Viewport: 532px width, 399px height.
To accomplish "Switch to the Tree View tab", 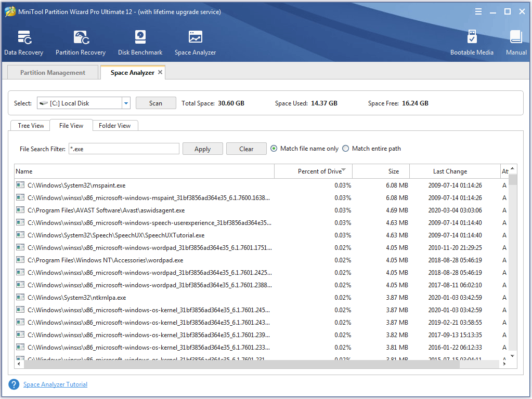I will coord(30,125).
